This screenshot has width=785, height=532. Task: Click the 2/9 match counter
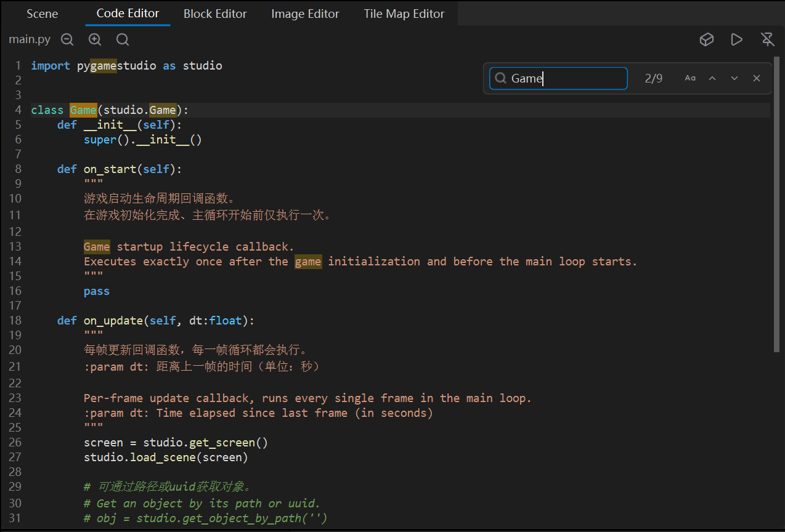tap(654, 78)
